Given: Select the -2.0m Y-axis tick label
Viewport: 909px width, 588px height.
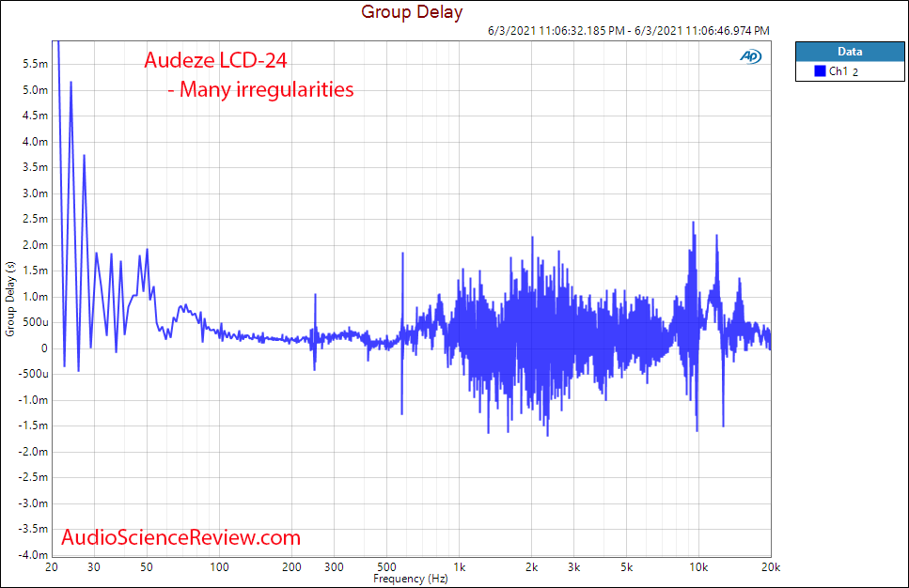Looking at the screenshot, I should coord(34,451).
